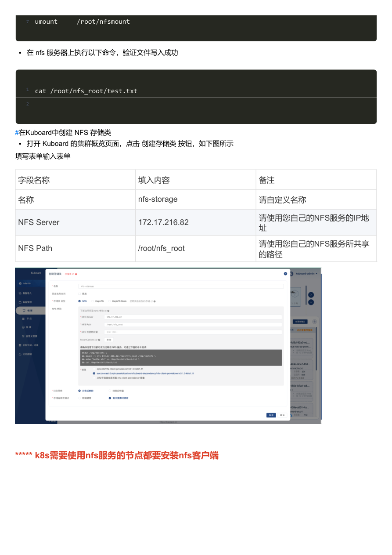The image size is (392, 555).
Task: Open the 存储 storage icon in sidebar
Action: click(x=23, y=327)
